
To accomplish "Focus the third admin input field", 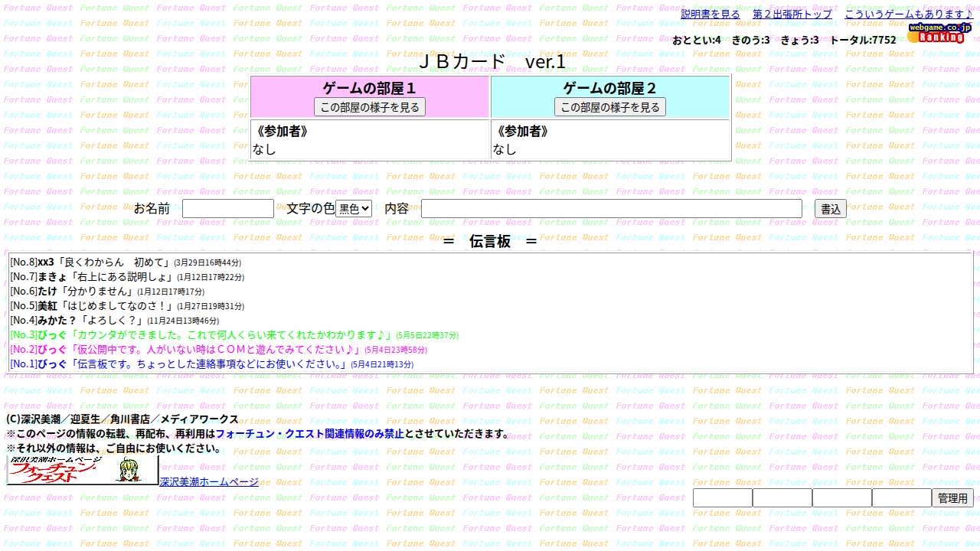I will click(x=842, y=498).
